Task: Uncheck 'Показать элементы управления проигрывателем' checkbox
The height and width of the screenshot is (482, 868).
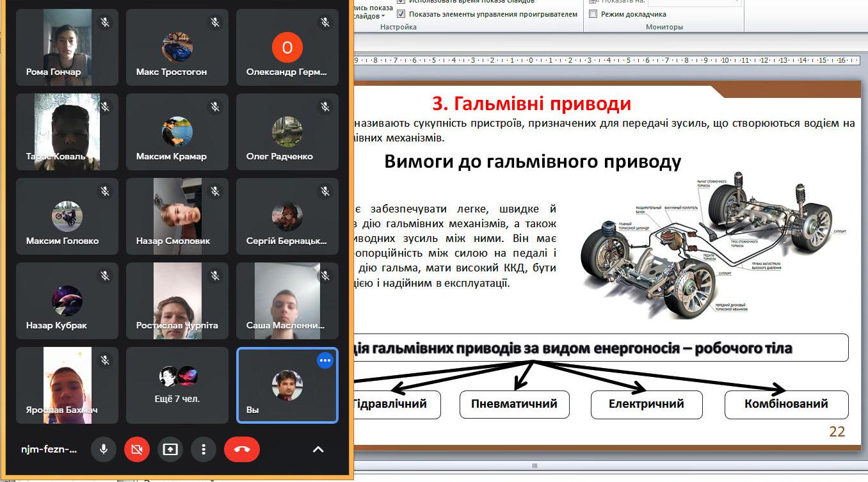Action: click(x=401, y=13)
